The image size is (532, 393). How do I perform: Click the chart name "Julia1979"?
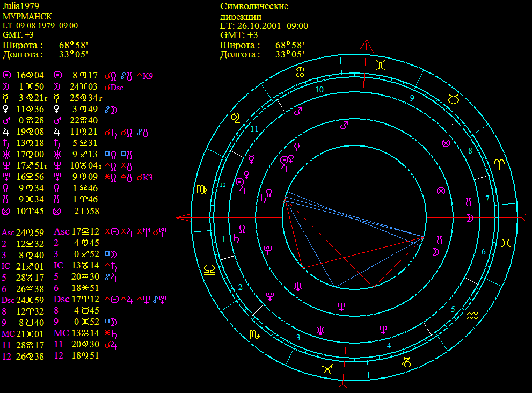(21, 6)
